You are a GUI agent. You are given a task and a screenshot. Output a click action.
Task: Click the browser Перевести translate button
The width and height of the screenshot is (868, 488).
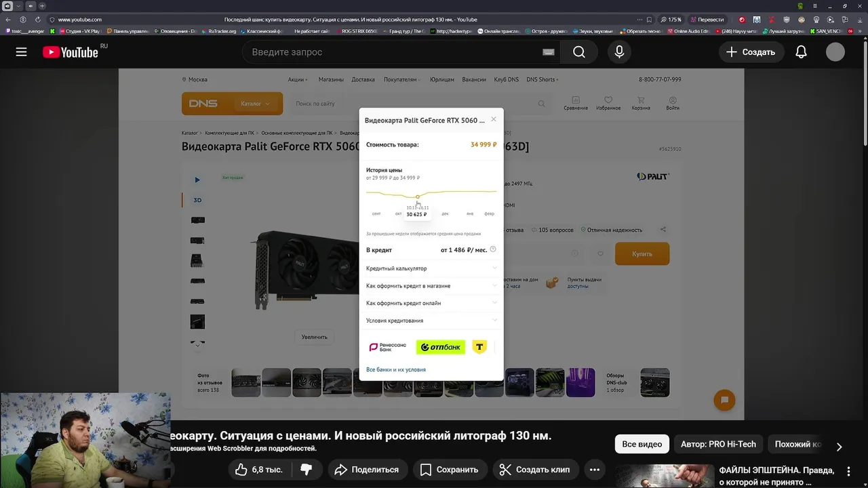707,20
